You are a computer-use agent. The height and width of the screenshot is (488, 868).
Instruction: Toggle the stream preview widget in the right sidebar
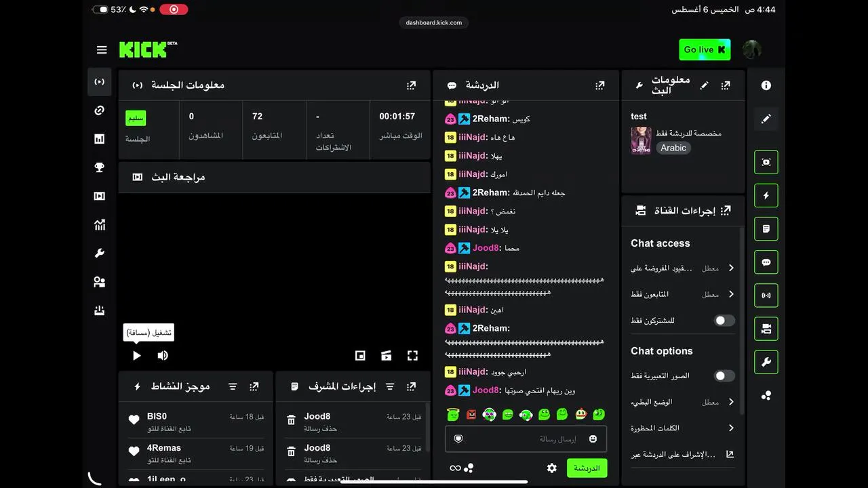point(766,162)
